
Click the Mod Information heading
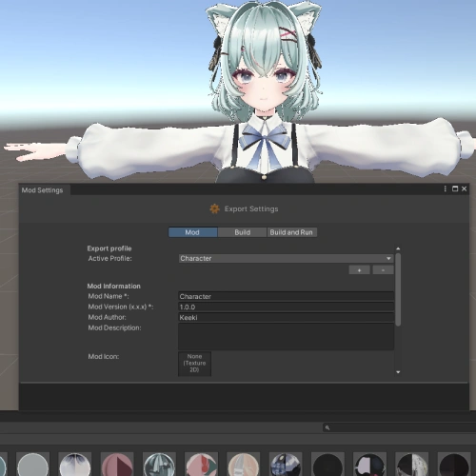click(114, 286)
